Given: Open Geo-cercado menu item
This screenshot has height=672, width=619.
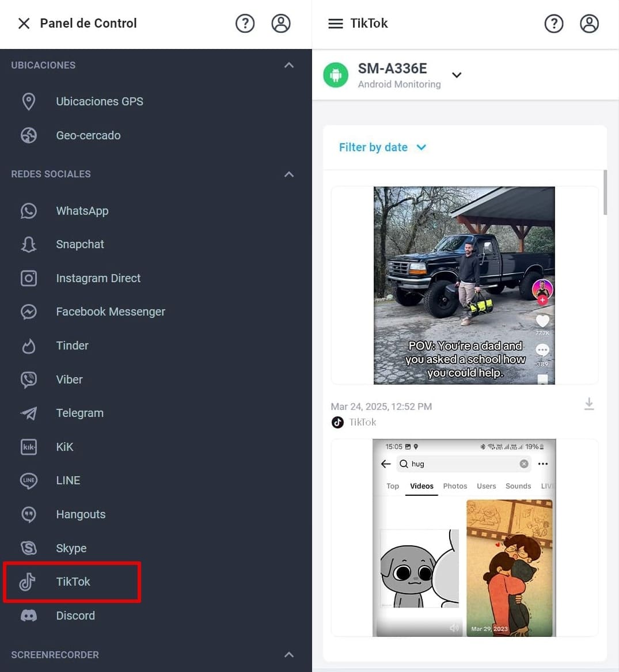Looking at the screenshot, I should click(x=88, y=135).
